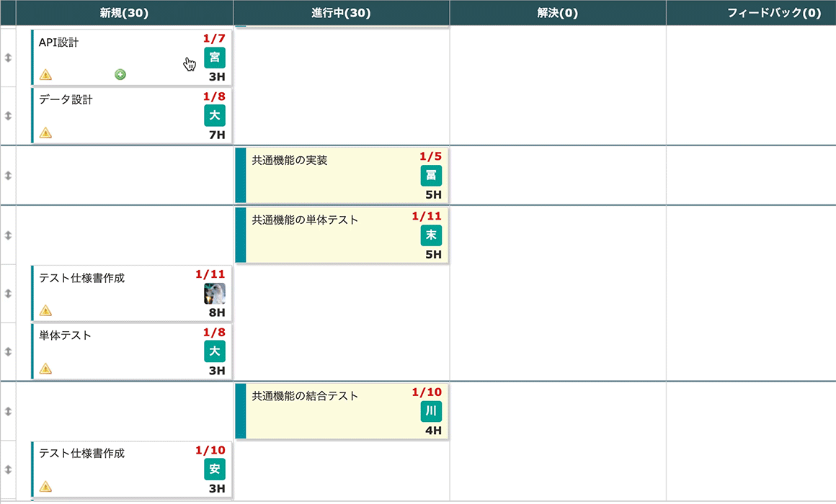Click the 解決(0) column header
Viewport: 836px width, 504px height.
[558, 13]
